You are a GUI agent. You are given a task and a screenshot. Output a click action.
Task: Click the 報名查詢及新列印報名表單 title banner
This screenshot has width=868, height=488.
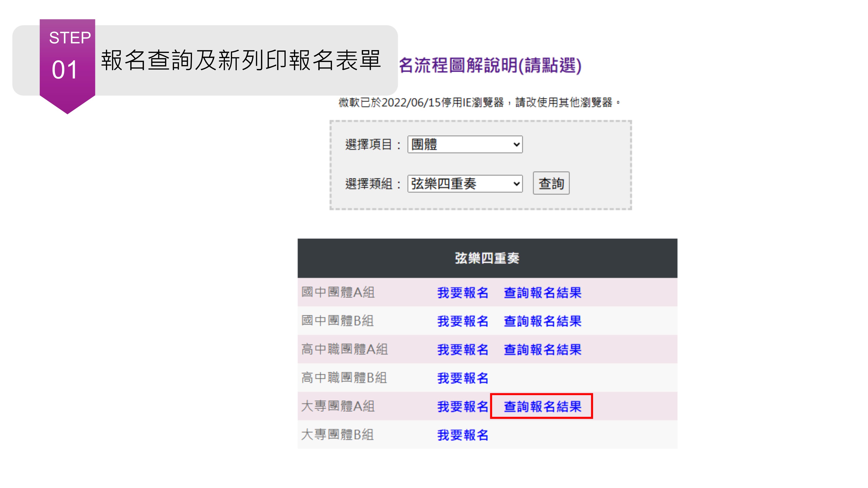pyautogui.click(x=241, y=61)
